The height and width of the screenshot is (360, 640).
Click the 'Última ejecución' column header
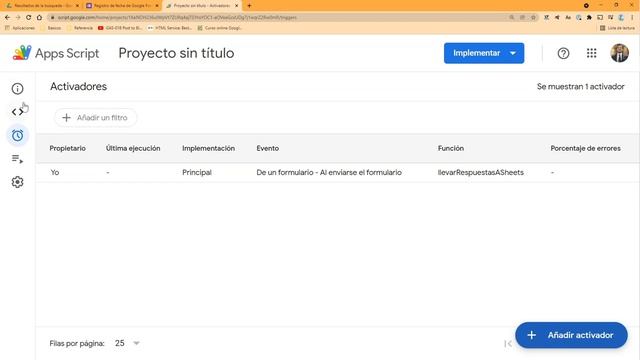[x=133, y=148]
